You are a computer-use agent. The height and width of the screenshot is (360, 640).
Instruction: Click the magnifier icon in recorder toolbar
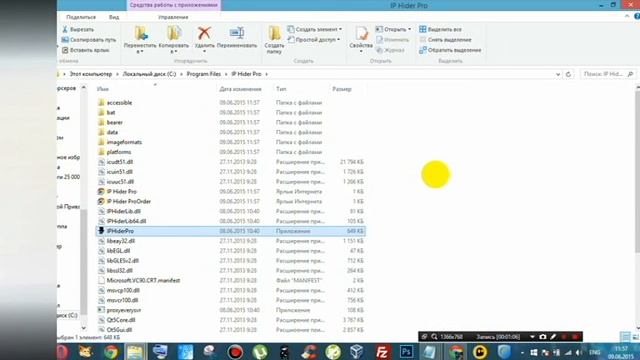click(434, 337)
